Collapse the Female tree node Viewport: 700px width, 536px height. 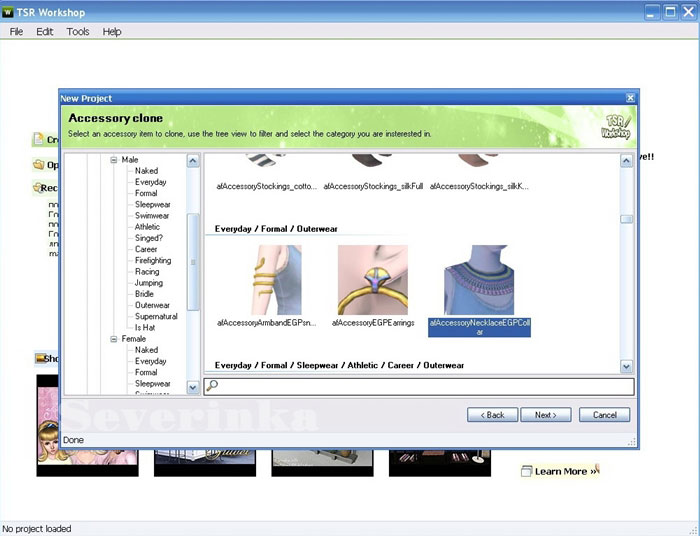[114, 339]
